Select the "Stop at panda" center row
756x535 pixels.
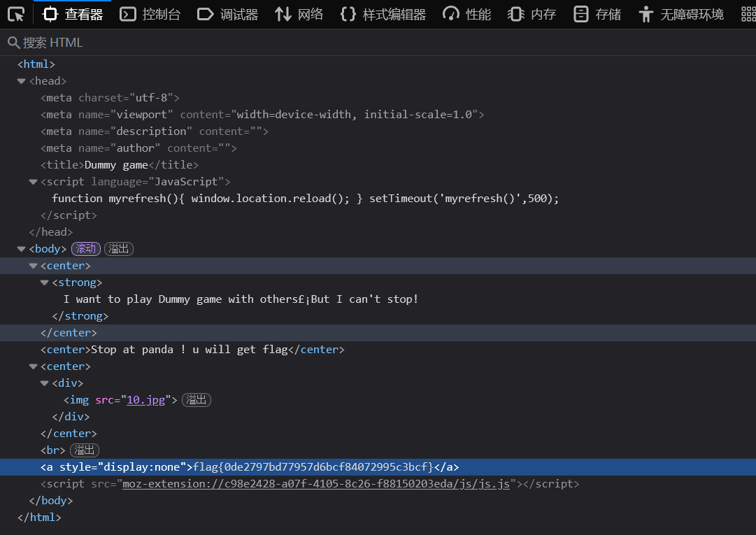[x=378, y=350]
